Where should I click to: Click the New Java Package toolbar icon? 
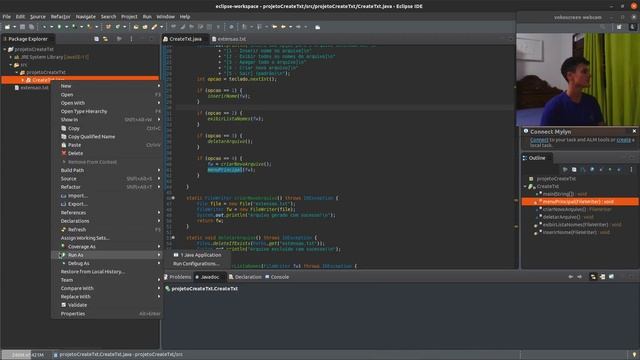click(108, 27)
